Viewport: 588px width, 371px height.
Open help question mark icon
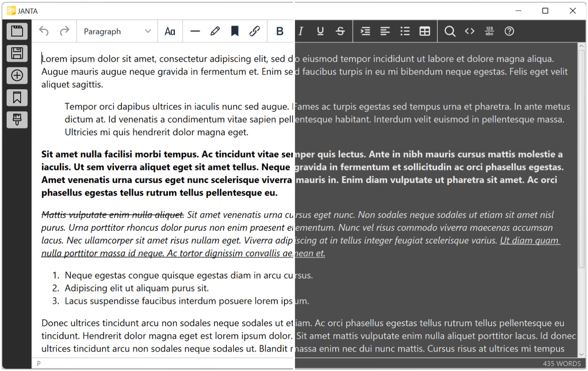tap(509, 31)
